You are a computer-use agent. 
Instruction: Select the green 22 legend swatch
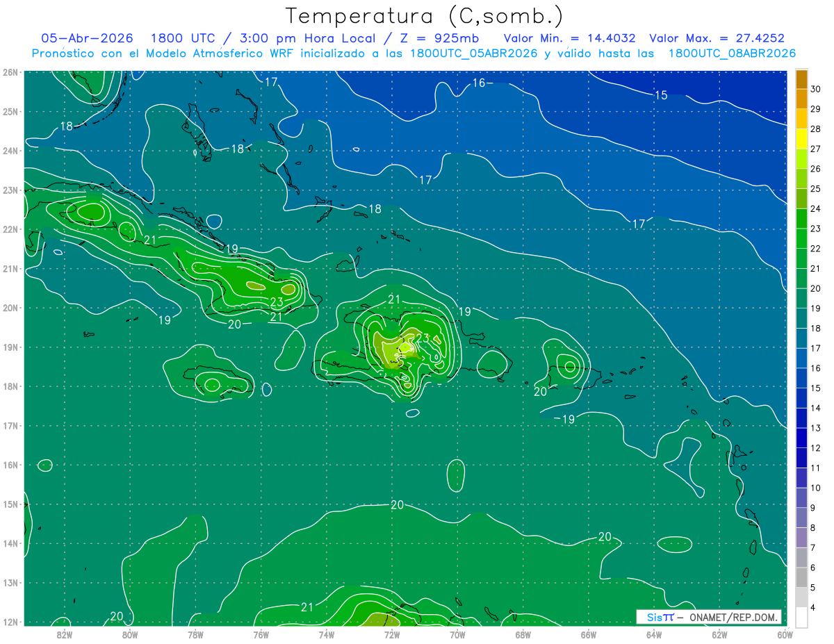pyautogui.click(x=801, y=238)
